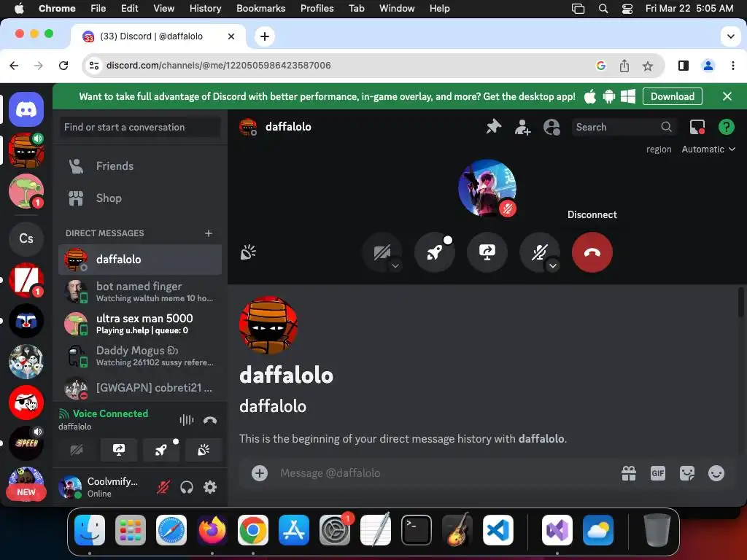Image resolution: width=747 pixels, height=560 pixels.
Task: Expand Chrome tab search chevron
Action: coord(730,36)
